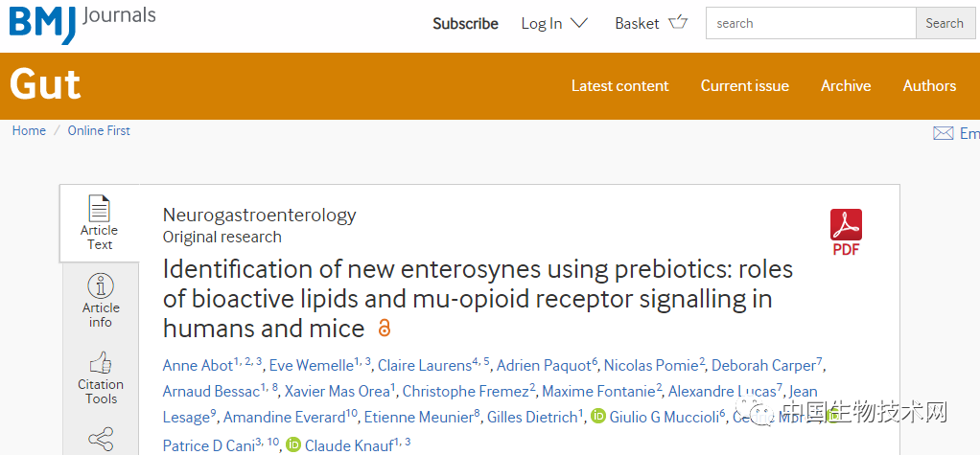Click the BMJ Journals logo
Viewport: 980px width, 455px height.
point(82,22)
